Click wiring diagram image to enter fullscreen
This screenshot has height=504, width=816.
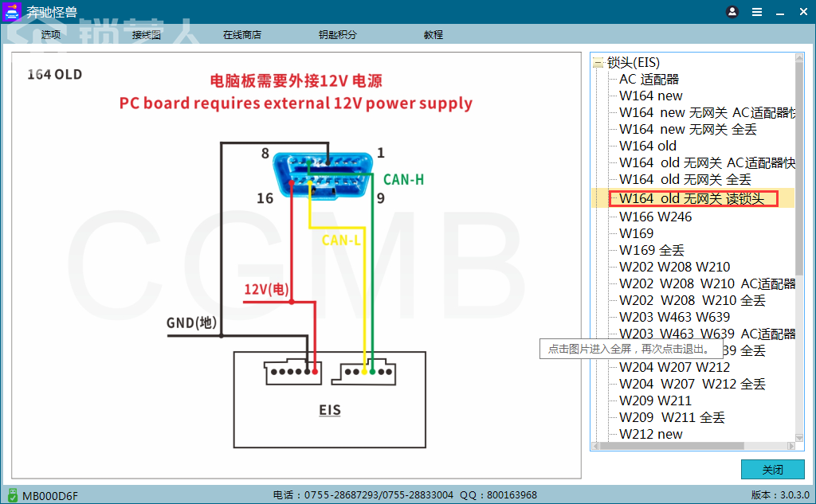[296, 265]
